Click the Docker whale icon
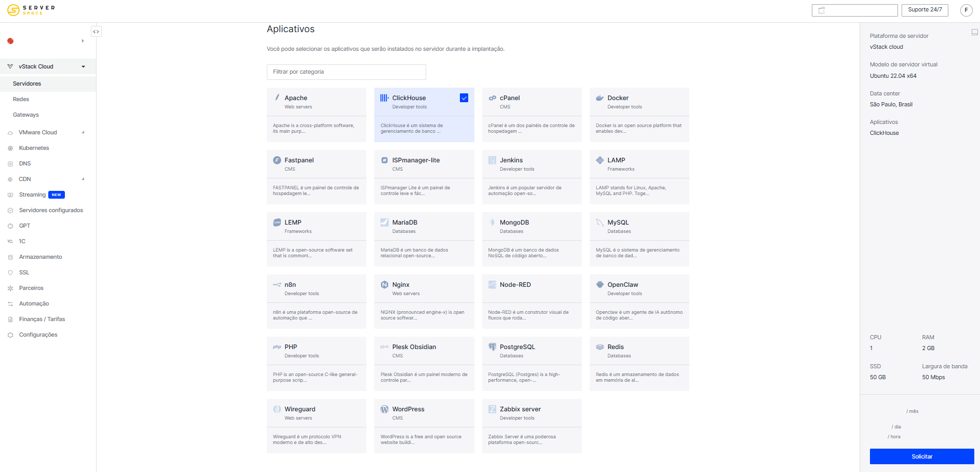Screen dimensions: 980x472 click(x=600, y=98)
